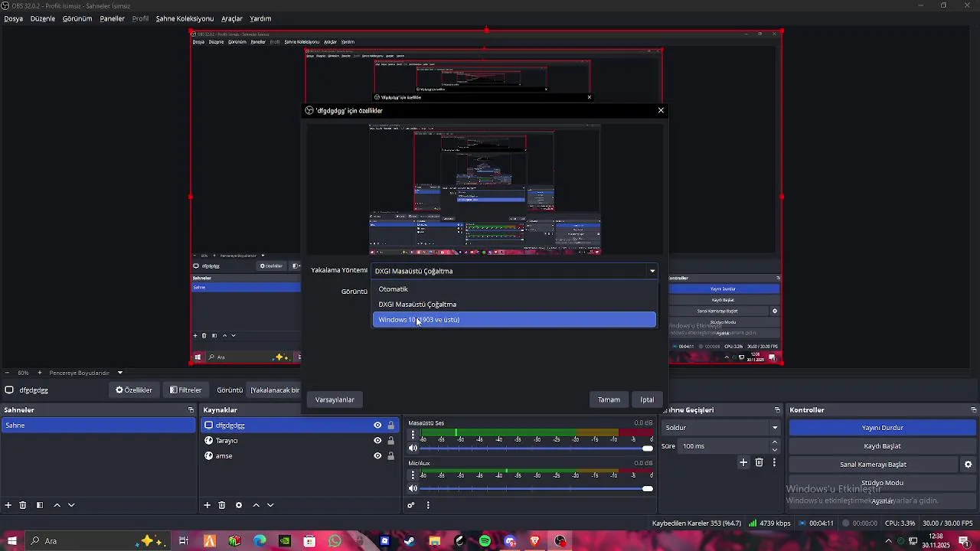Expand Yakalama Yöntemi combo box
Viewport: 980px width, 551px height.
(x=514, y=271)
